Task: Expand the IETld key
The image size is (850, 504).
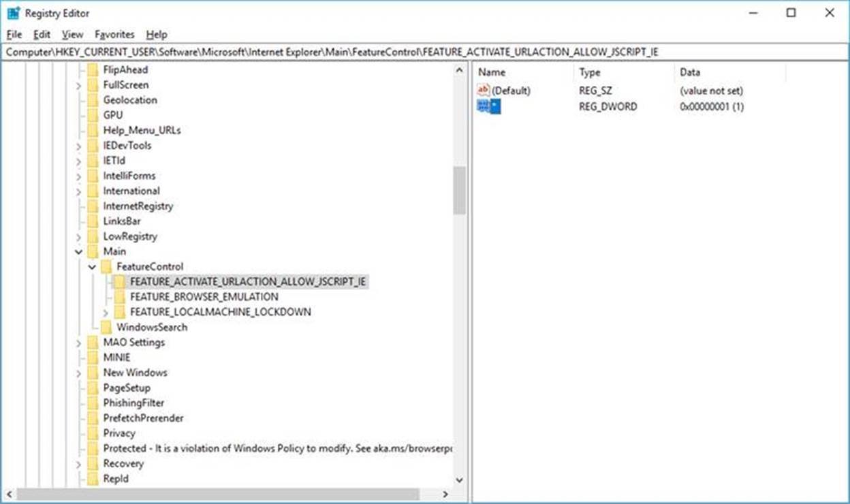Action: click(x=78, y=161)
